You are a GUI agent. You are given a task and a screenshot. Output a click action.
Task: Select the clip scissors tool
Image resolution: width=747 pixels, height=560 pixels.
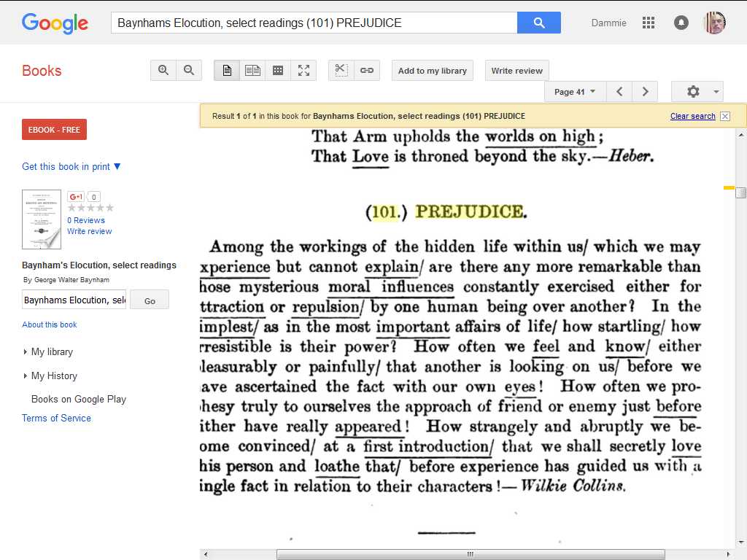(341, 71)
